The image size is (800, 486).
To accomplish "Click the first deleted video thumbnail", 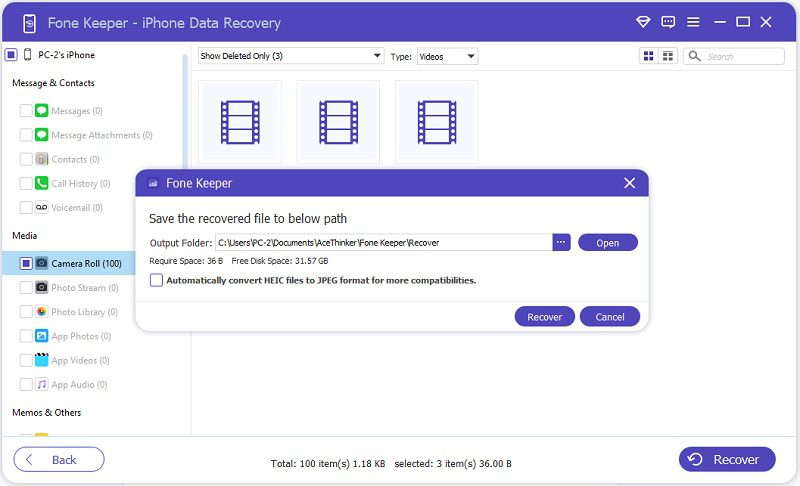I will [240, 121].
